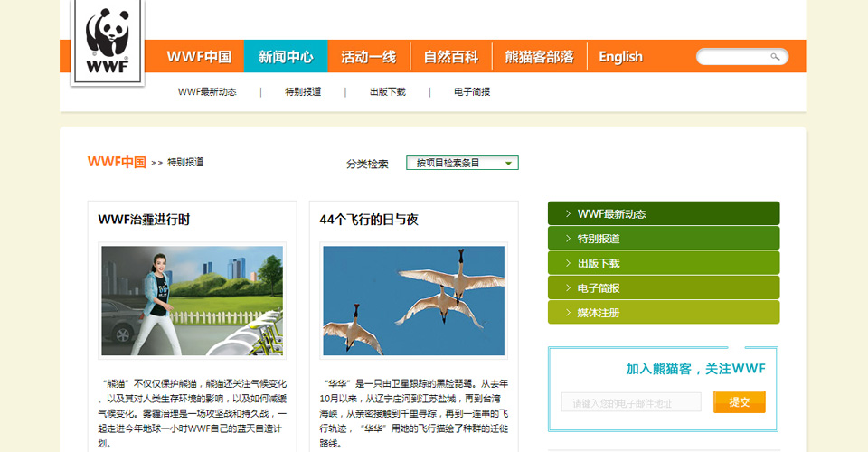Open 电子简报 in the green sidebar
The image size is (868, 452).
[x=664, y=287]
